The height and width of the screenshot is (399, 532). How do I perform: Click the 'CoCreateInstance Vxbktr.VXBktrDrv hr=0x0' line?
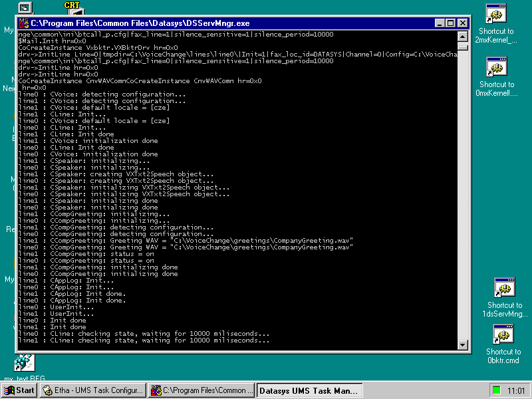[x=98, y=48]
